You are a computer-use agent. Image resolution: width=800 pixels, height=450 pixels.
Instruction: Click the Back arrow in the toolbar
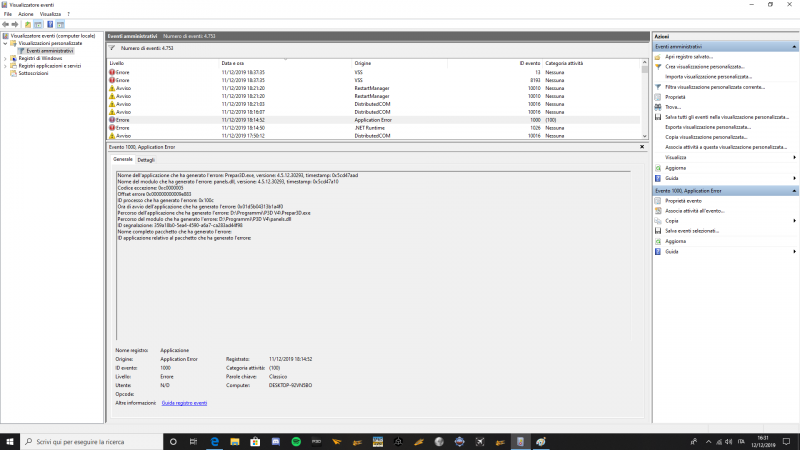(x=7, y=24)
